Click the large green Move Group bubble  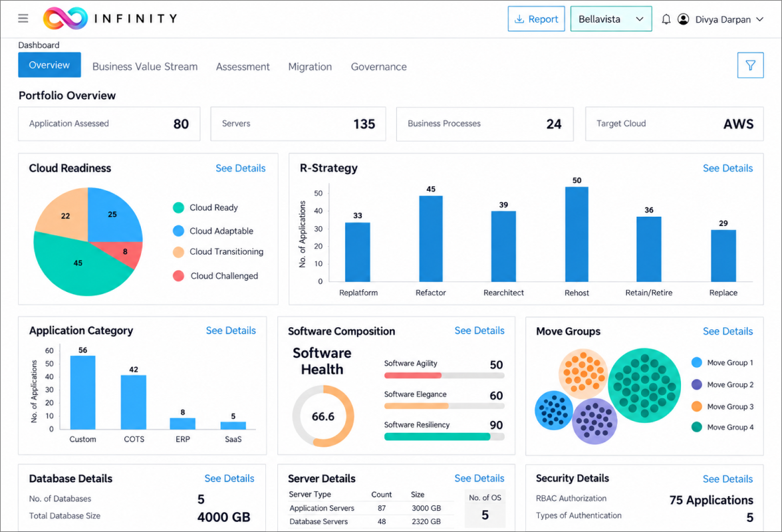point(644,386)
